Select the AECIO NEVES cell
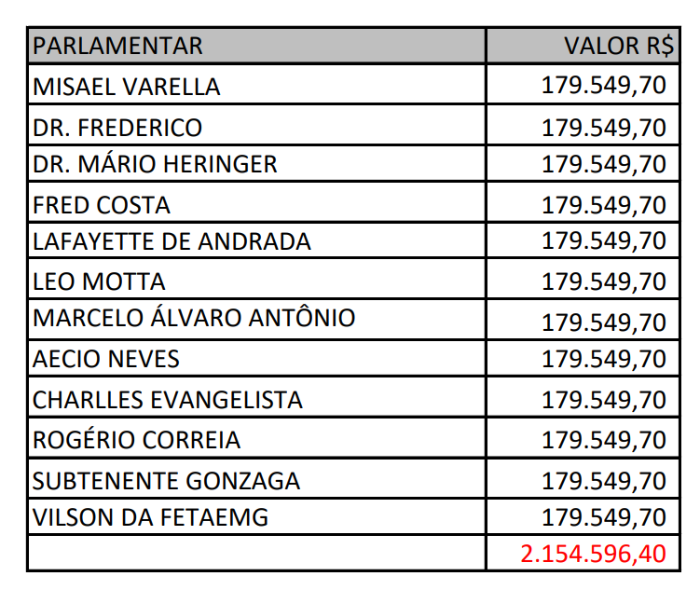This screenshot has width=700, height=590. click(106, 360)
